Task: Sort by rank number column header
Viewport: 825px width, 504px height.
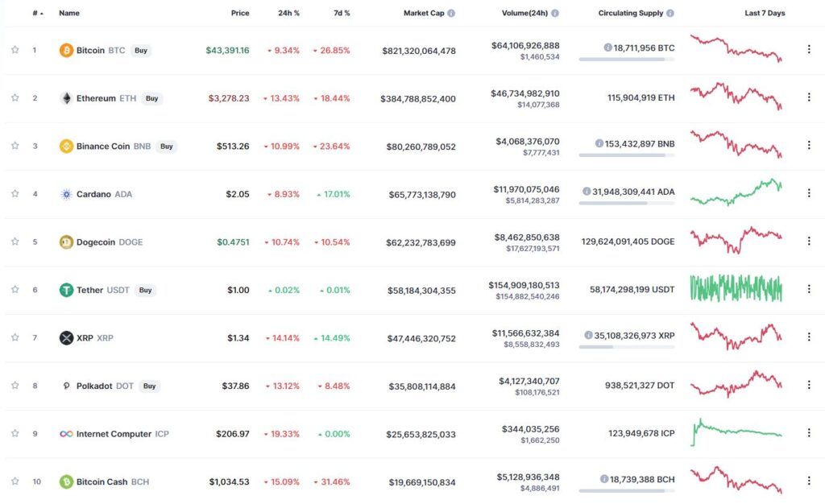Action: (37, 13)
